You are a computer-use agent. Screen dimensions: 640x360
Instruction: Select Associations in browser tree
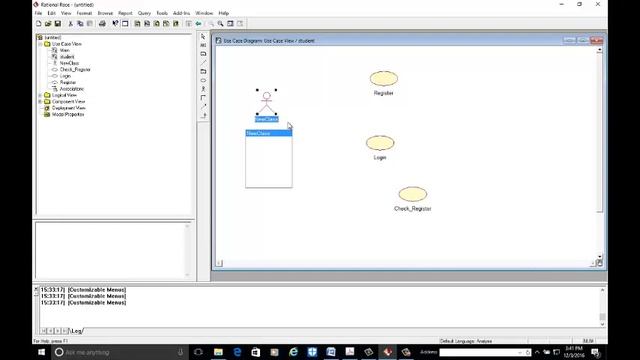[72, 89]
